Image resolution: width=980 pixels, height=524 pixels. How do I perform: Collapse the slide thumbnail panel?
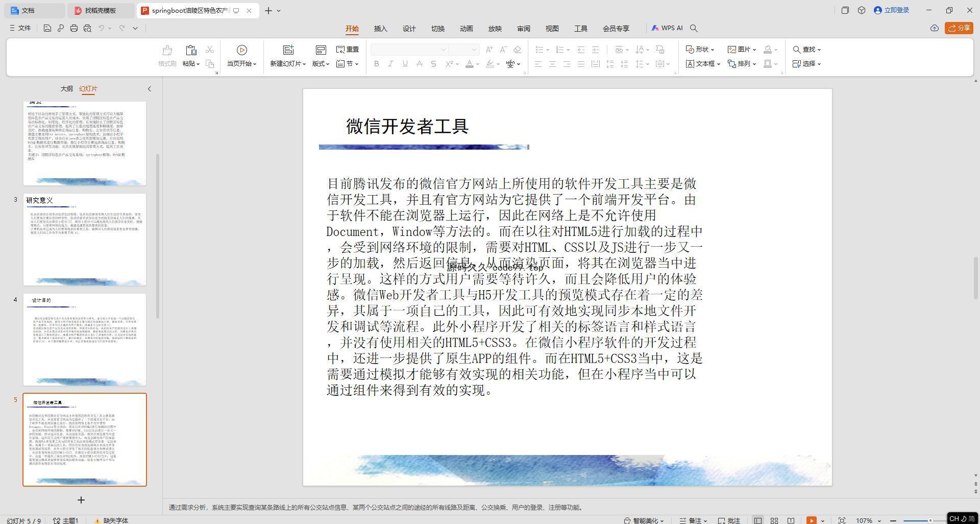point(149,89)
